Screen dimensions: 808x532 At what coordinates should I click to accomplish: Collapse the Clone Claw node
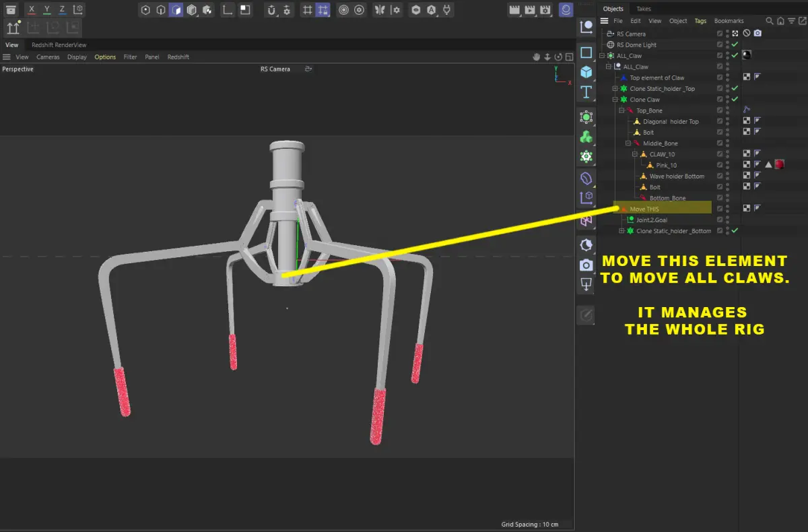click(615, 100)
